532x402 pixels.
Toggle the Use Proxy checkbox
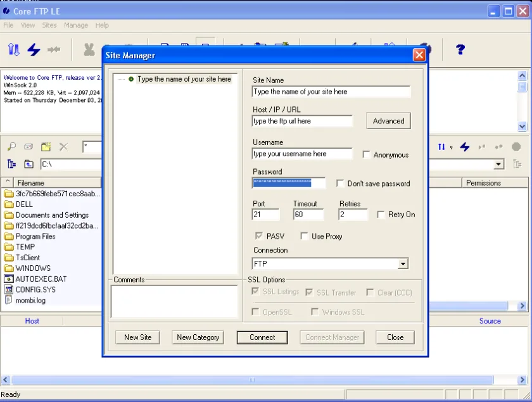(x=304, y=236)
